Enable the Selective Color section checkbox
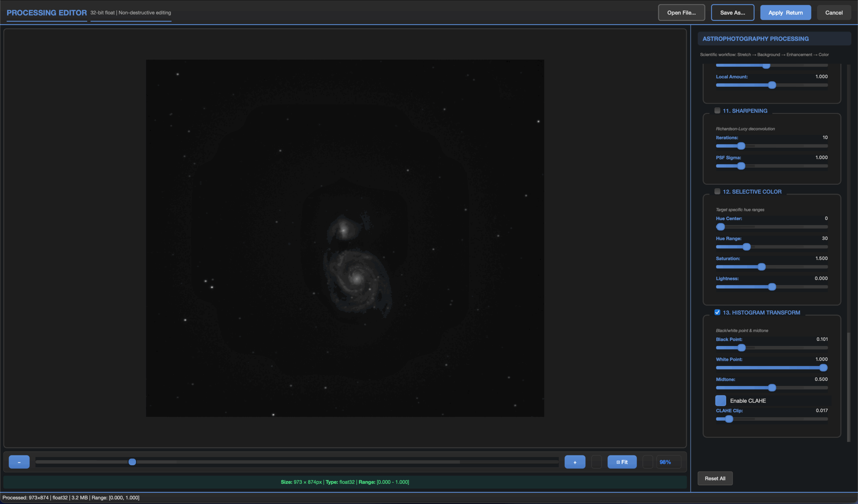This screenshot has height=504, width=858. coord(718,191)
